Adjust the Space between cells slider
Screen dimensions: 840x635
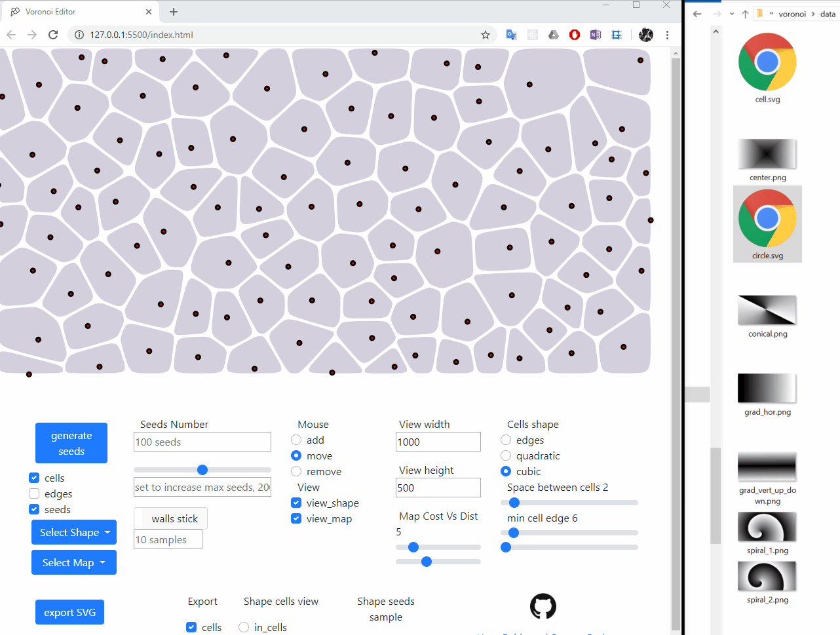[x=514, y=503]
